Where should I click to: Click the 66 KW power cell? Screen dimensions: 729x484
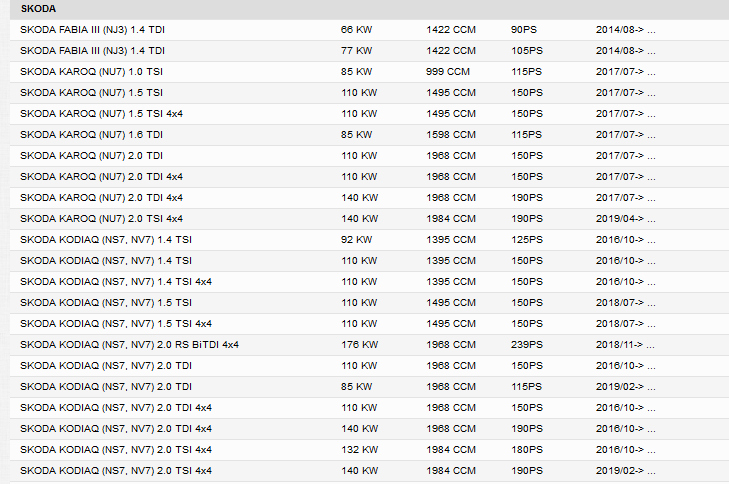click(x=356, y=30)
